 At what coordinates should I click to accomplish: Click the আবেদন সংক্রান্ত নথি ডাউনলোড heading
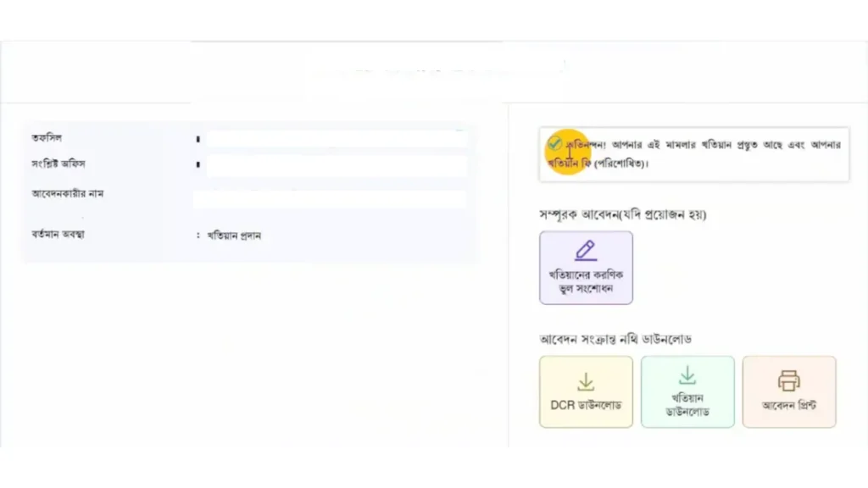click(615, 338)
